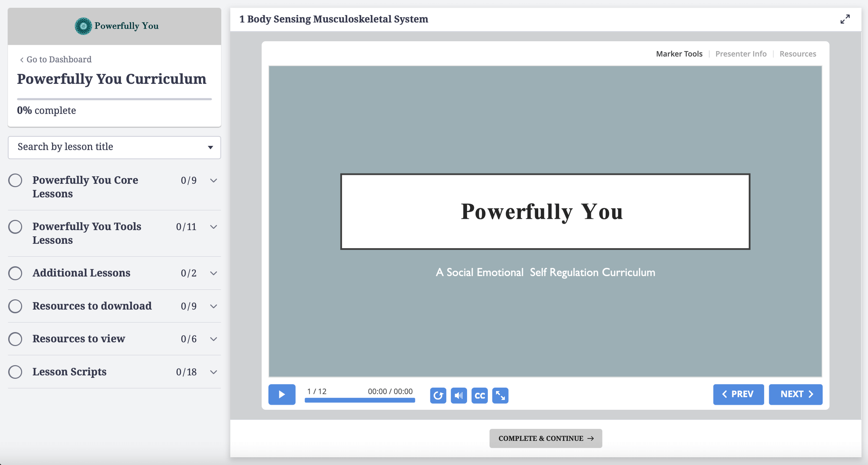
Task: Click the replay/restart video icon
Action: (x=438, y=395)
